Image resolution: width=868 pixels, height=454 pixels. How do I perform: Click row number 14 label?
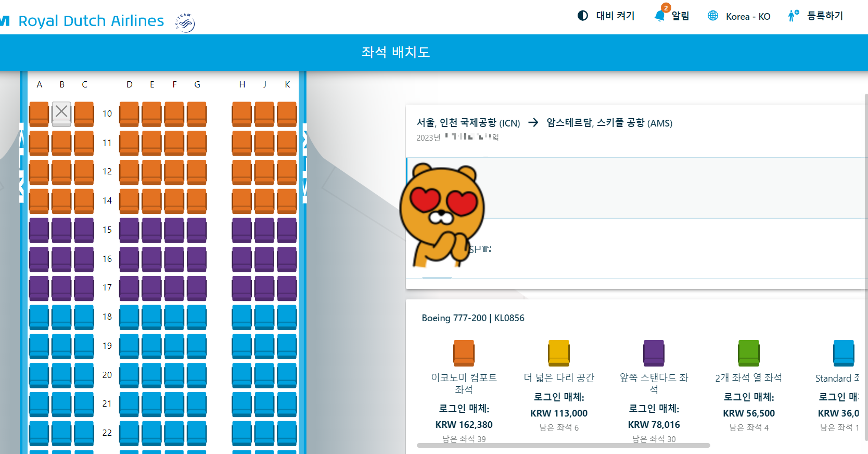click(x=107, y=200)
